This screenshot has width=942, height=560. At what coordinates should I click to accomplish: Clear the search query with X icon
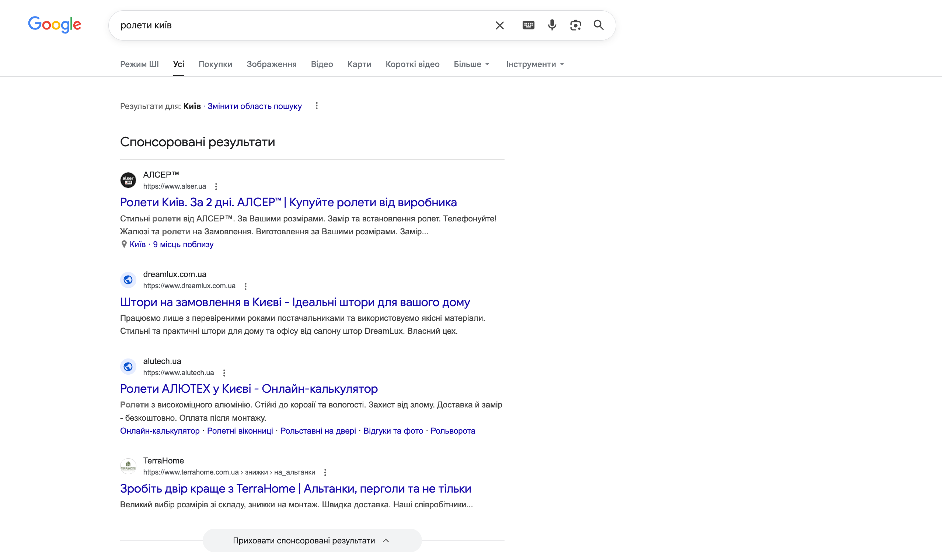pos(499,25)
